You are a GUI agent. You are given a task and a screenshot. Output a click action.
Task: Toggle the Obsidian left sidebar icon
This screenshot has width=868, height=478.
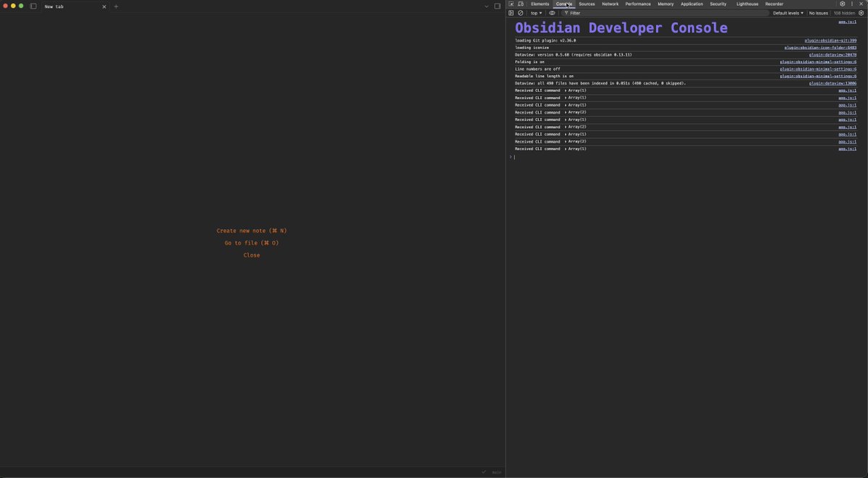(x=33, y=7)
